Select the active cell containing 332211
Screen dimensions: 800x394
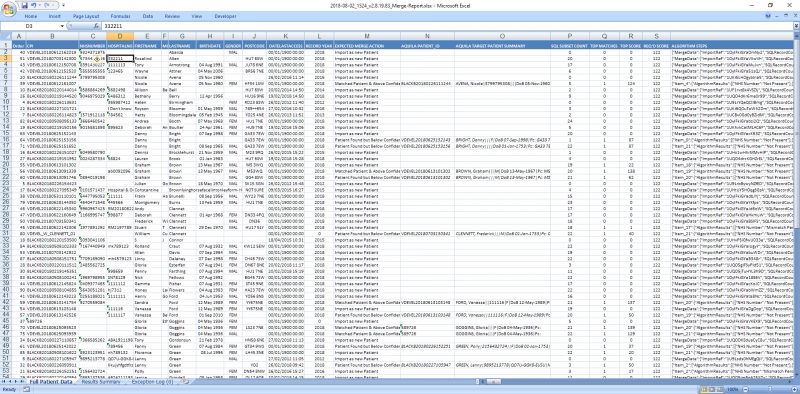pos(120,59)
